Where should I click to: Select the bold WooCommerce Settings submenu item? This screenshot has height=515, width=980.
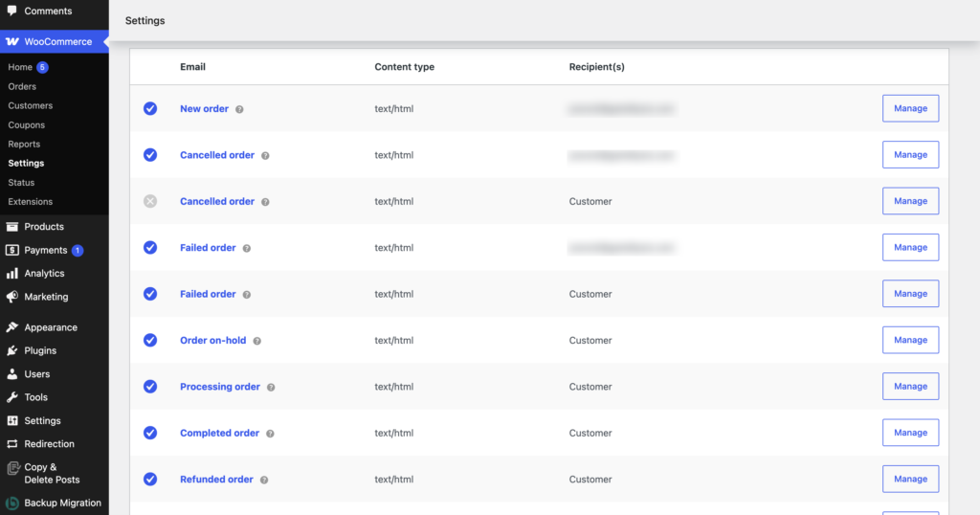26,163
